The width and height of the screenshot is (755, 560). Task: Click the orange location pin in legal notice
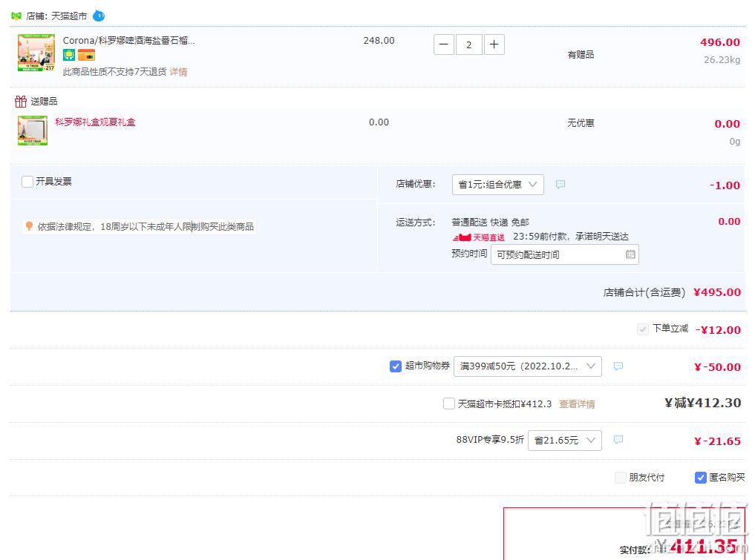click(x=29, y=226)
